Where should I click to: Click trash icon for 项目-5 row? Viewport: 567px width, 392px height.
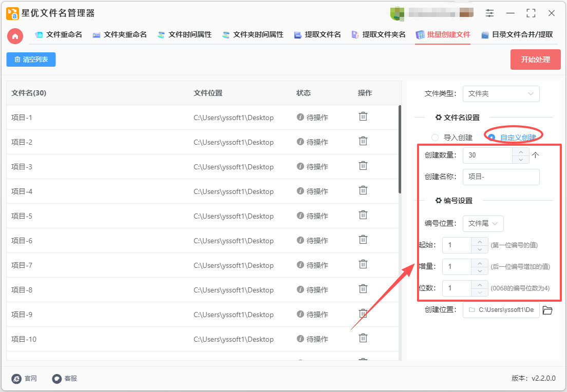point(363,215)
